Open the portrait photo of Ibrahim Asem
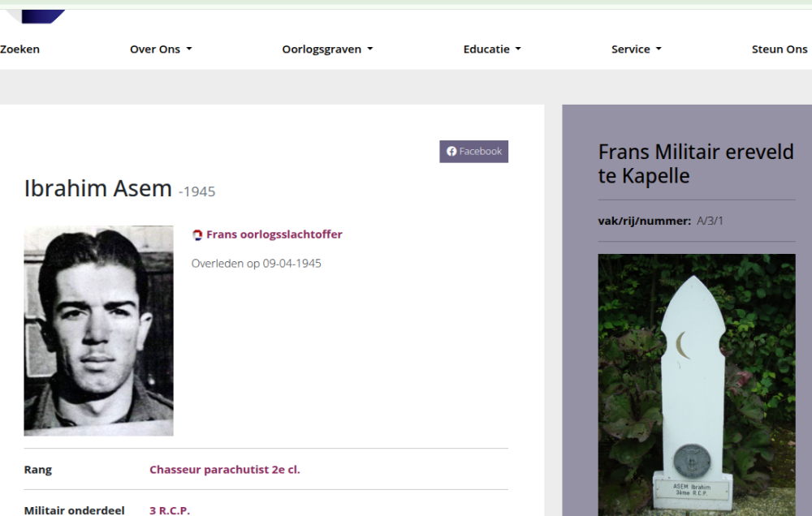 coord(98,330)
